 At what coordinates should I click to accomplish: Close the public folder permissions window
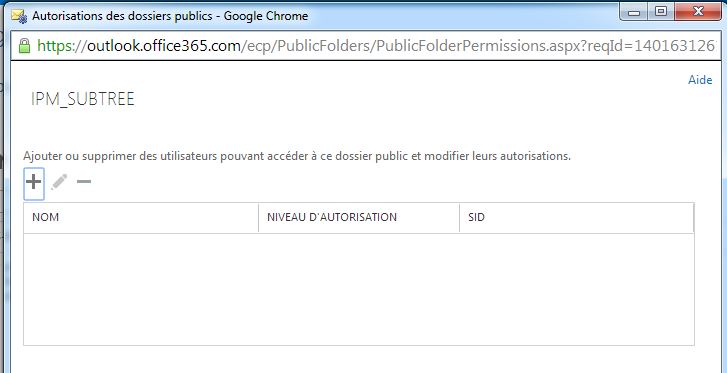(x=698, y=12)
